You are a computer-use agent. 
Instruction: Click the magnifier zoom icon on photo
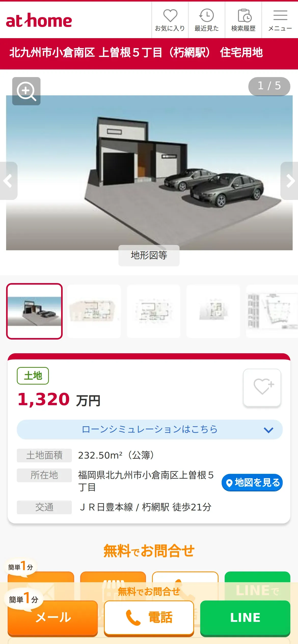26,91
